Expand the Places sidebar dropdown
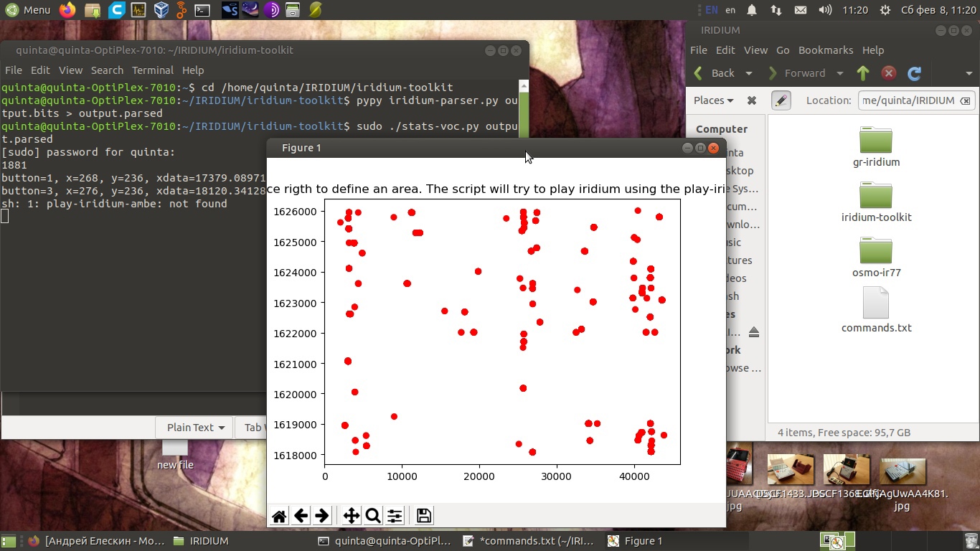The width and height of the screenshot is (980, 551). click(713, 100)
